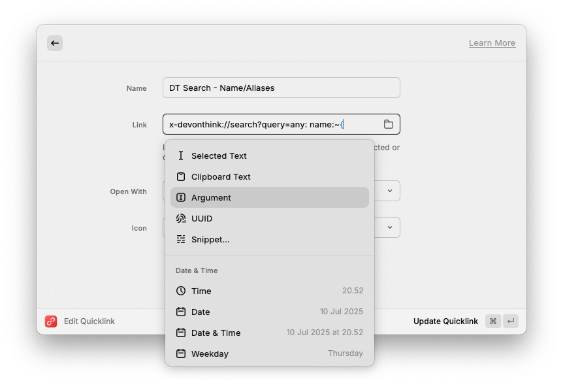Image resolution: width=563 pixels, height=392 pixels.
Task: Open the Icon dropdown chevron
Action: coord(389,227)
